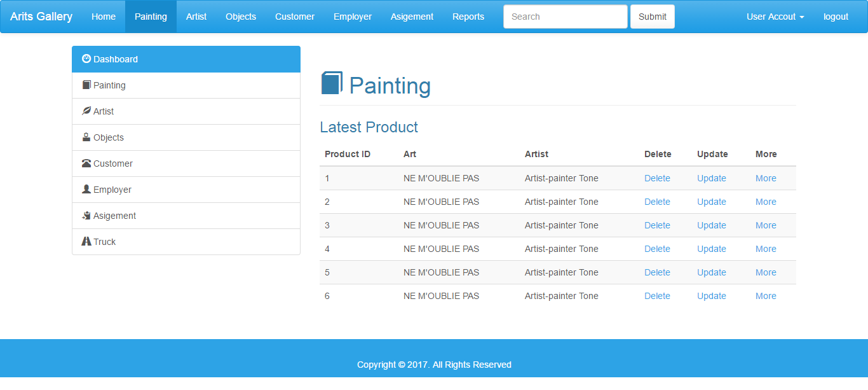
Task: Select the Painting book icon in sidebar
Action: click(x=86, y=85)
